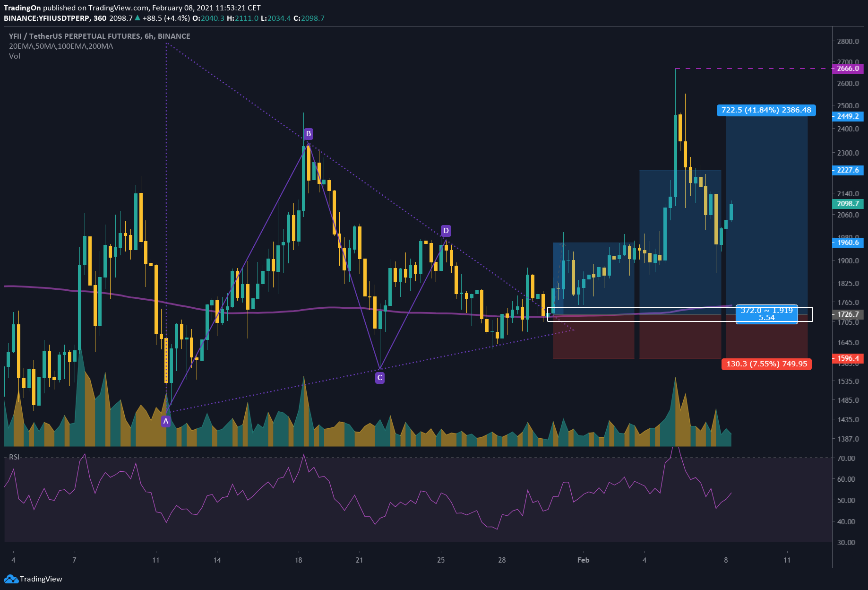Viewport: 868px width, 590px height.
Task: Click the 1726.7 gray price label
Action: (x=848, y=314)
